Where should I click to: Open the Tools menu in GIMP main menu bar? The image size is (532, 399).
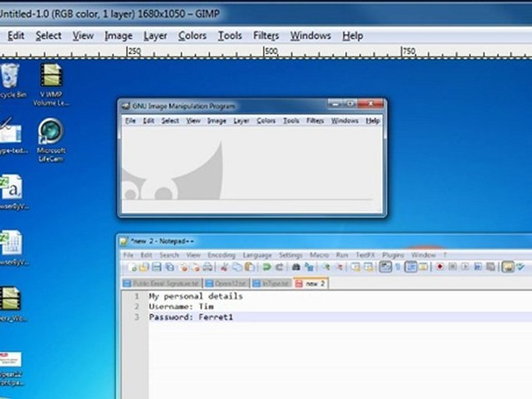click(x=229, y=35)
